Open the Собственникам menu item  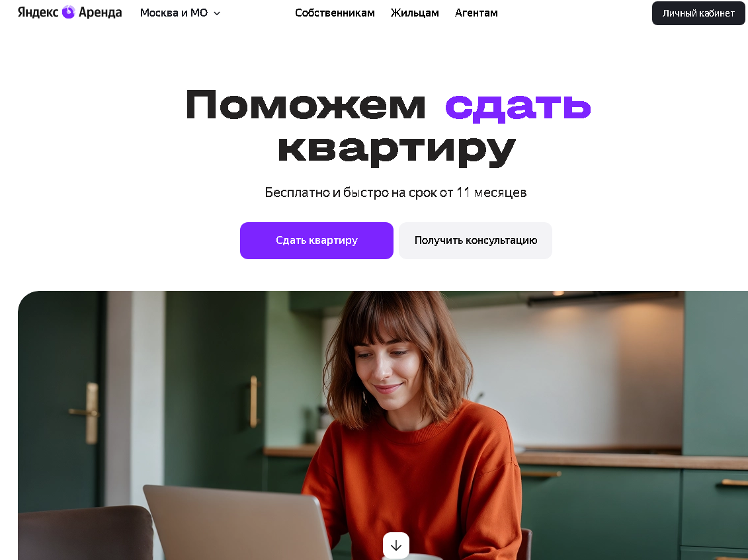335,13
